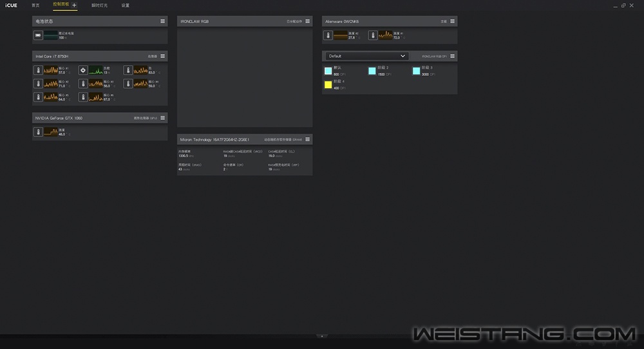Open the Alienware 0WCNK6 panel menu

[x=453, y=21]
